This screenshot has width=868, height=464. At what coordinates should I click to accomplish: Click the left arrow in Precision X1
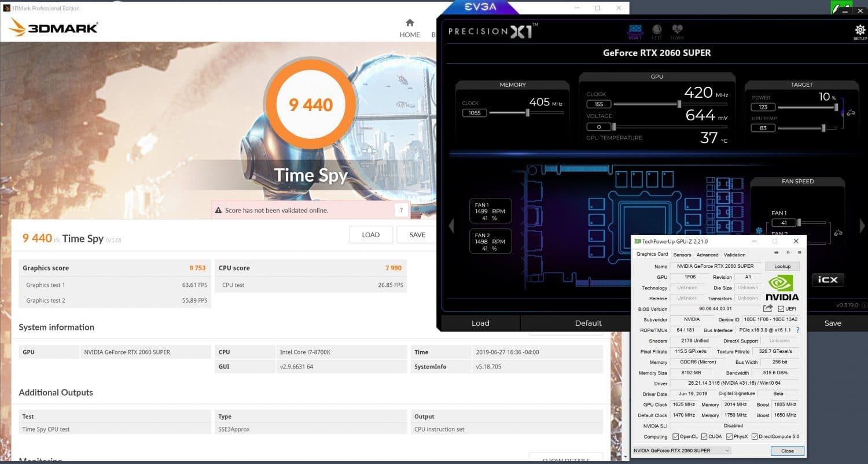(451, 226)
